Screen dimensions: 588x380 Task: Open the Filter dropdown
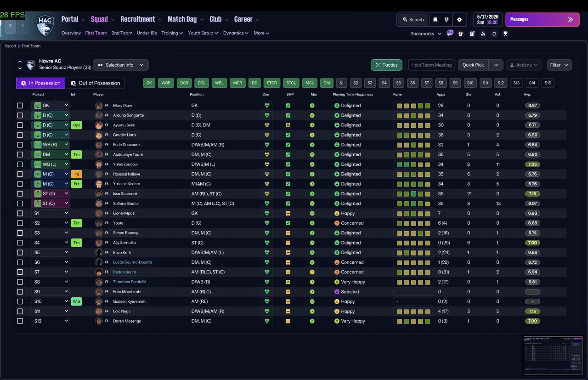pyautogui.click(x=560, y=65)
